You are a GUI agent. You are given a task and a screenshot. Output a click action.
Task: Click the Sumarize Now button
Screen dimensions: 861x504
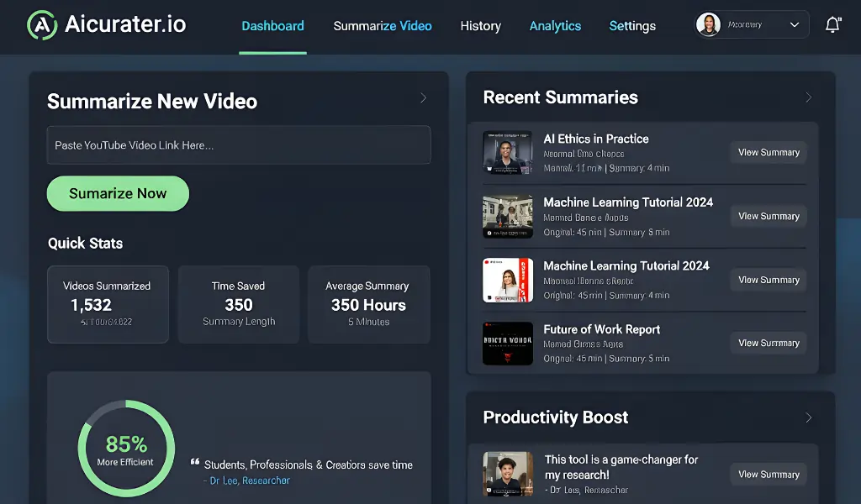[x=117, y=193]
